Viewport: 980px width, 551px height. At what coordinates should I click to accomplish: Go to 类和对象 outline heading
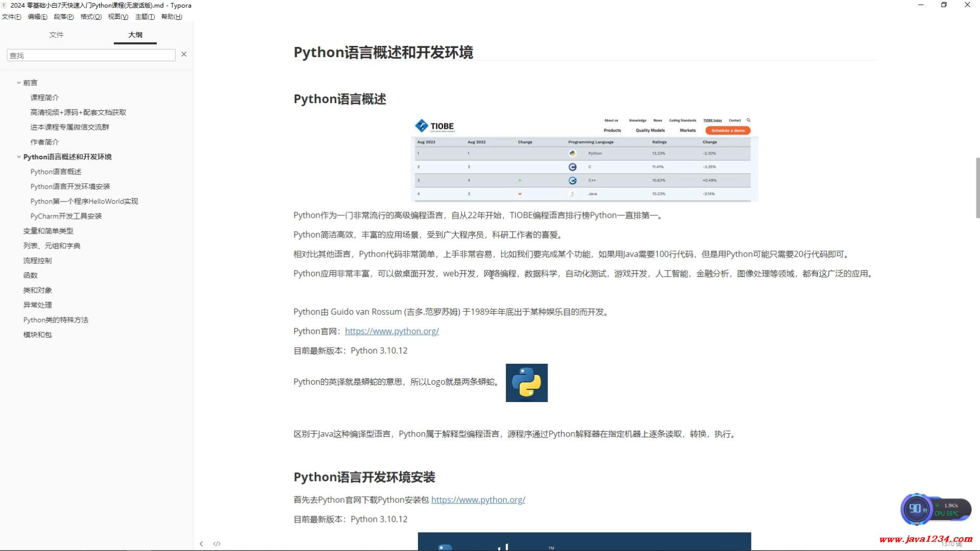click(x=37, y=290)
